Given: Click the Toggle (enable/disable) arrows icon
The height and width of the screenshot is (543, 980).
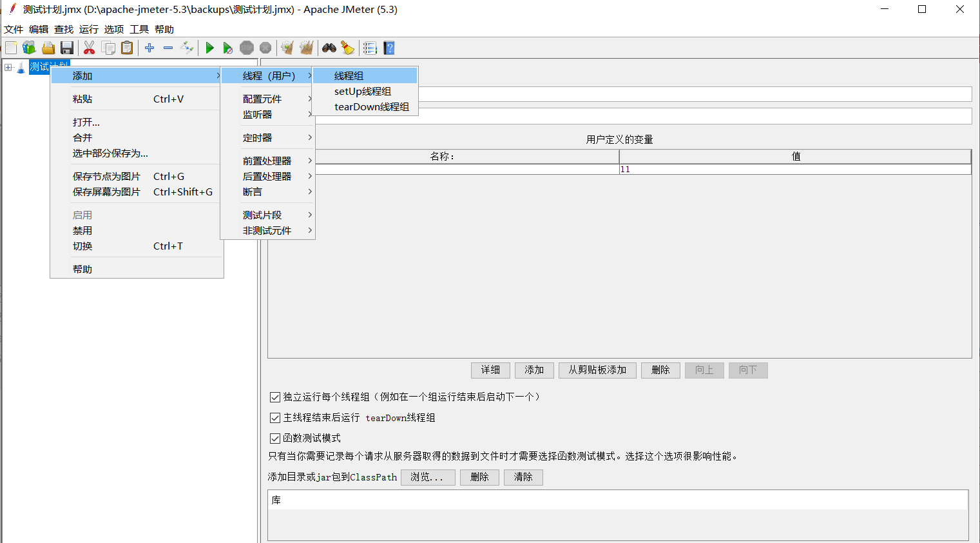Looking at the screenshot, I should pos(187,48).
